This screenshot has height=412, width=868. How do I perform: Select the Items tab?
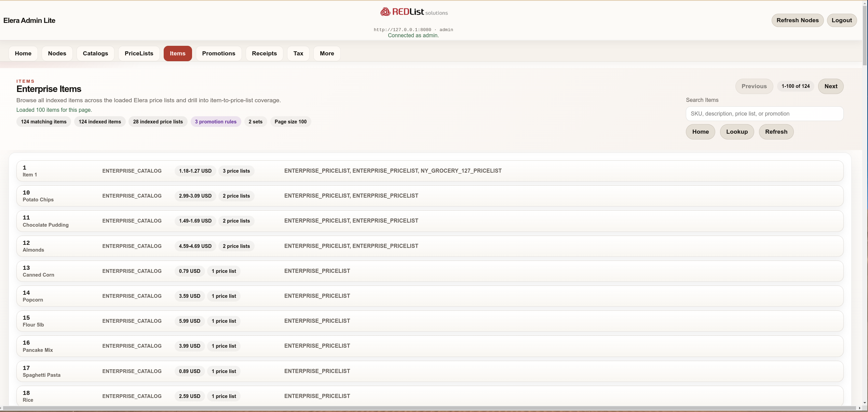[178, 53]
